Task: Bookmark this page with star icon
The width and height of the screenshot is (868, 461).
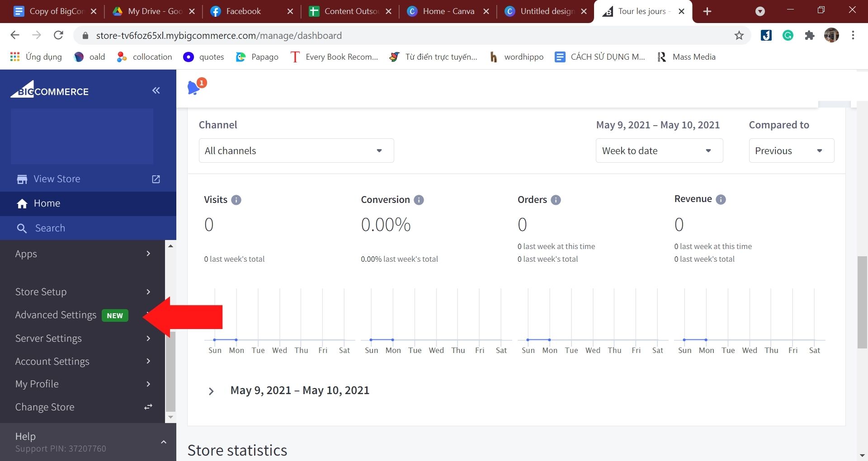Action: [x=739, y=35]
